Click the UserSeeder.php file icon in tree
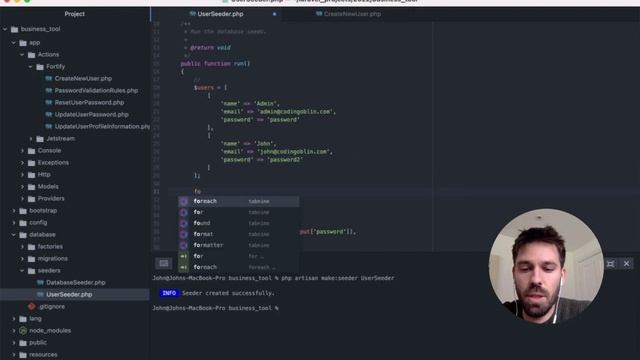 click(x=40, y=294)
